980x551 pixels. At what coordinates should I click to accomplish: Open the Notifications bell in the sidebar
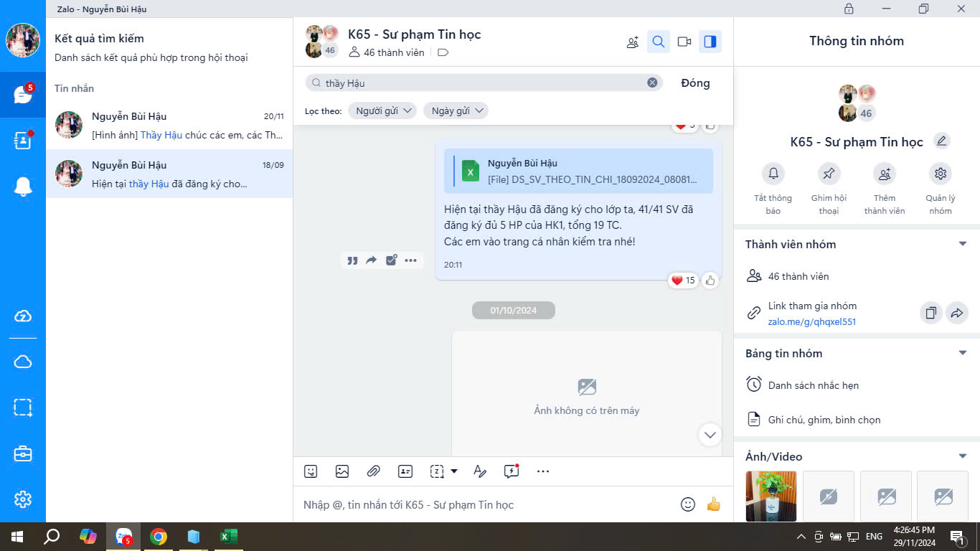tap(23, 187)
